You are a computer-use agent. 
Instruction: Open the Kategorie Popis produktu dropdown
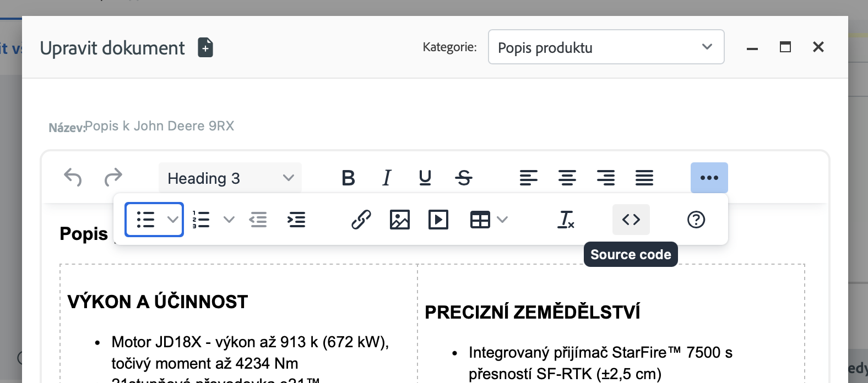tap(606, 47)
